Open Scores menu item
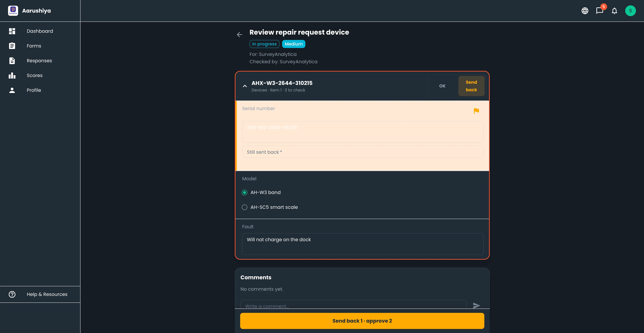The width and height of the screenshot is (644, 333). (x=40, y=75)
